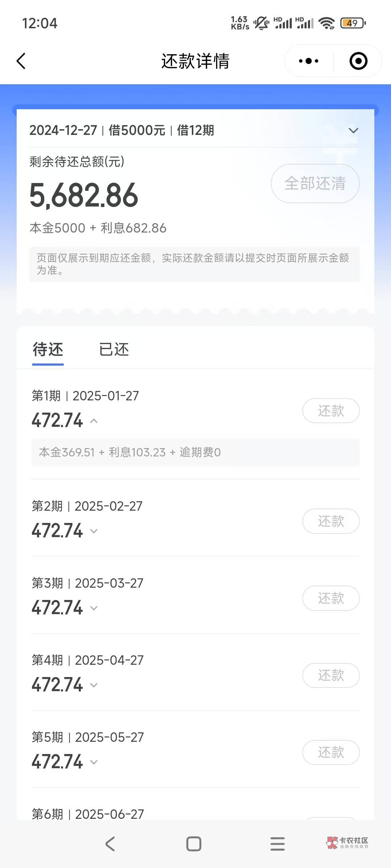The image size is (391, 868).
Task: Collapse the period 1 amount breakdown
Action: (x=94, y=421)
